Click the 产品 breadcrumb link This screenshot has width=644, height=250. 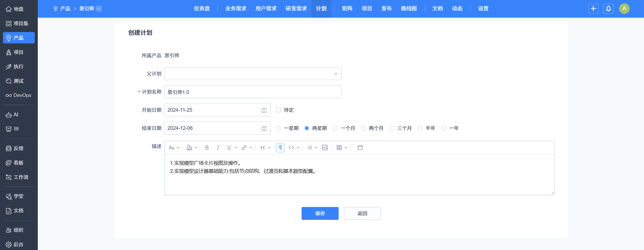point(65,9)
